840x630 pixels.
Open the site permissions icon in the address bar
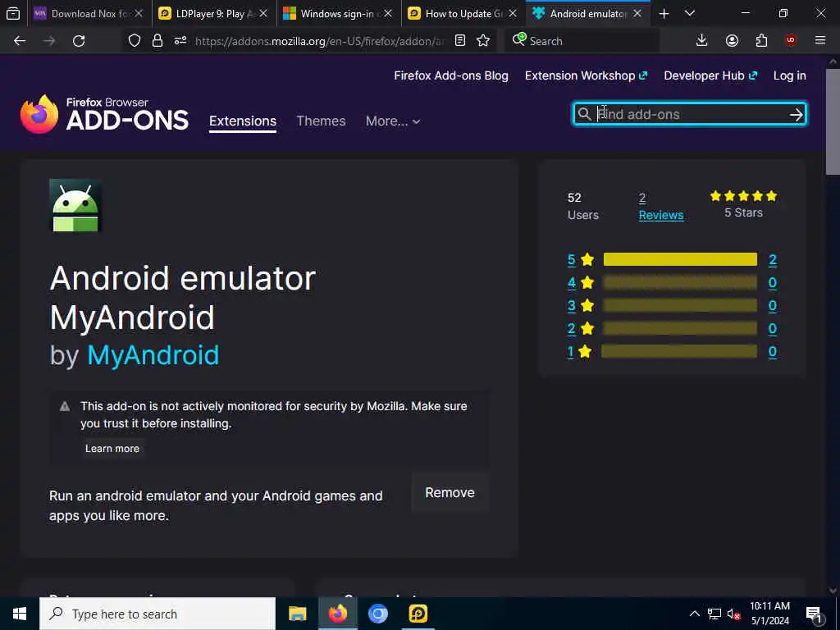tap(180, 41)
